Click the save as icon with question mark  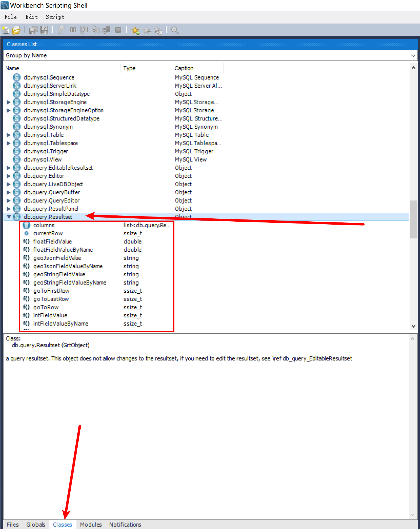(44, 30)
